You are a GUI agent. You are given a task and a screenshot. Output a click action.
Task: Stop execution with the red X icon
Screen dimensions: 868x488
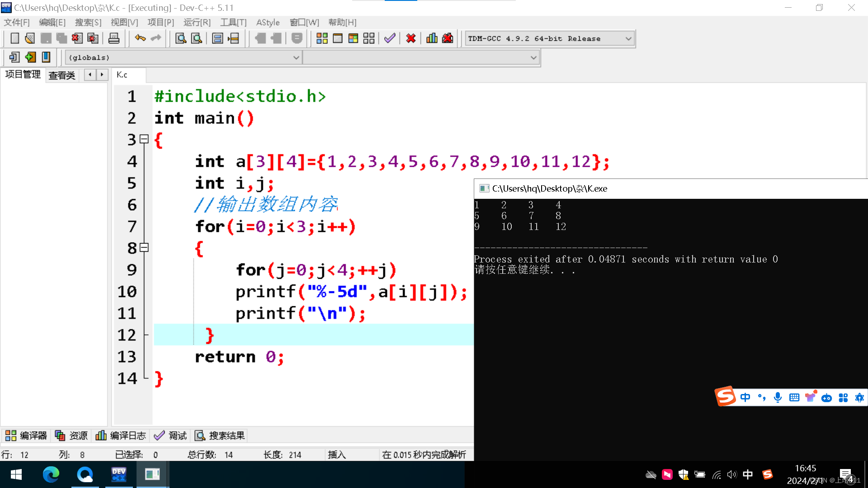pyautogui.click(x=410, y=38)
